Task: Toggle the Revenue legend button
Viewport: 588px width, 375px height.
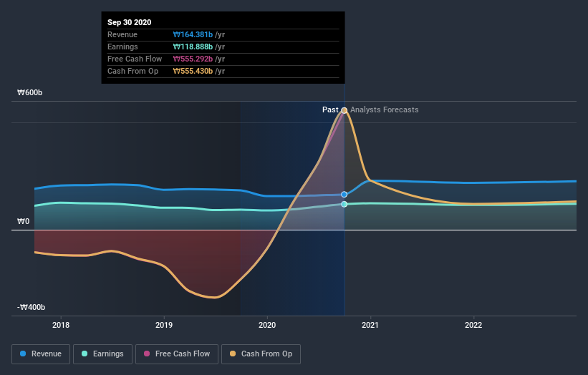Action: coord(41,354)
